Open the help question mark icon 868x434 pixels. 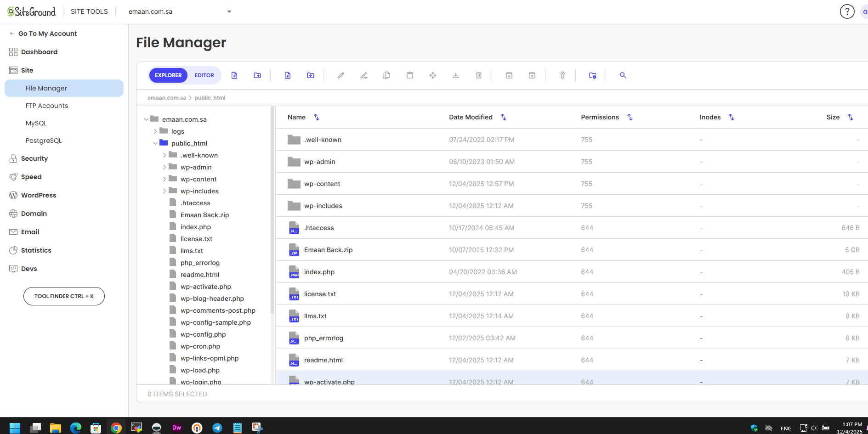[x=847, y=11]
